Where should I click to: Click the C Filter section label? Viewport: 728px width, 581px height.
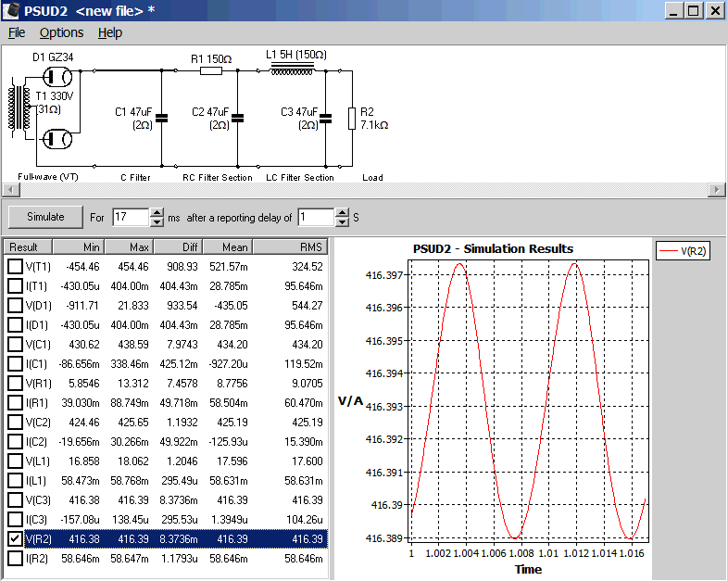135,177
